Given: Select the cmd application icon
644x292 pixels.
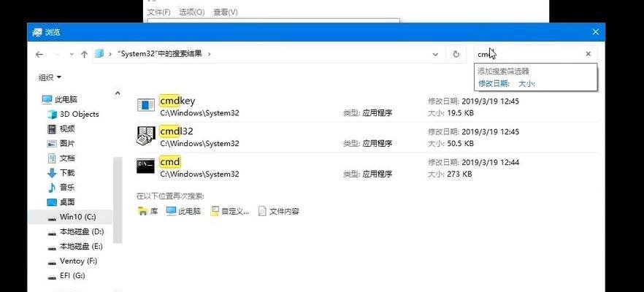Looking at the screenshot, I should tap(145, 166).
